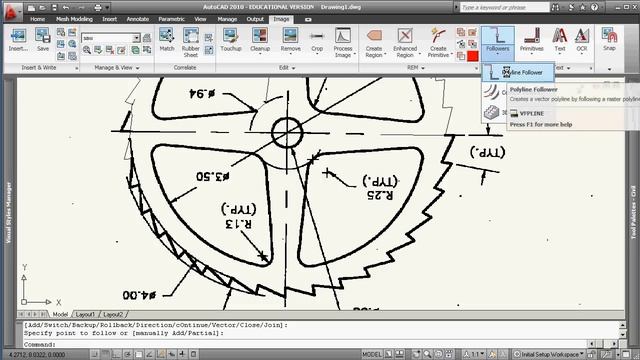Click the Model tab
Screen dimensions: 640x360
(x=60, y=314)
